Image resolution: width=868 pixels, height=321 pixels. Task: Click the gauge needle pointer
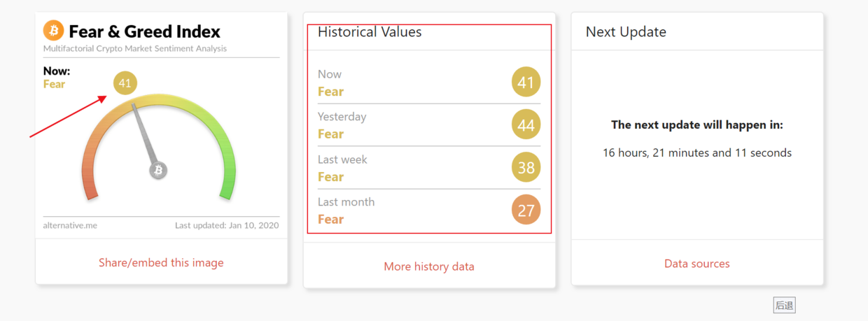tap(146, 134)
